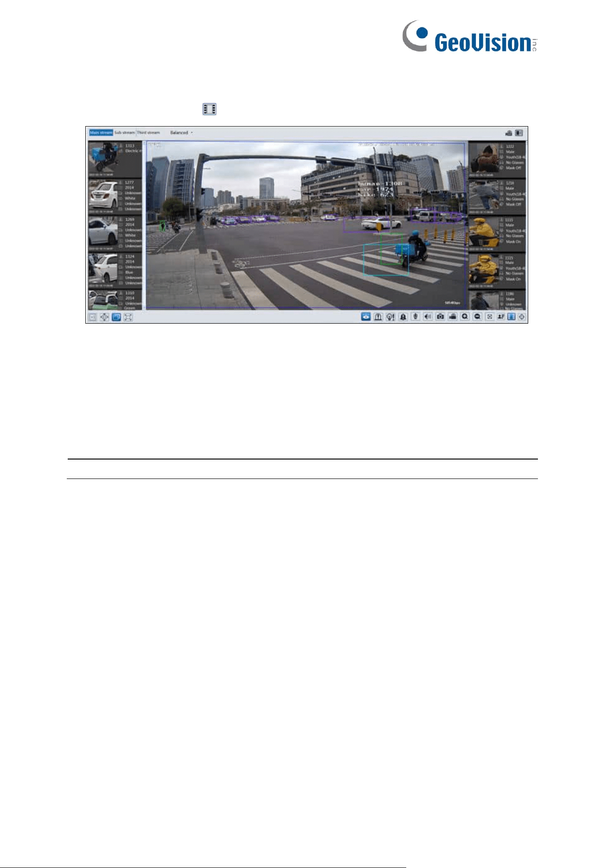
Task: Start recording with the video recorder icon
Action: (x=453, y=317)
